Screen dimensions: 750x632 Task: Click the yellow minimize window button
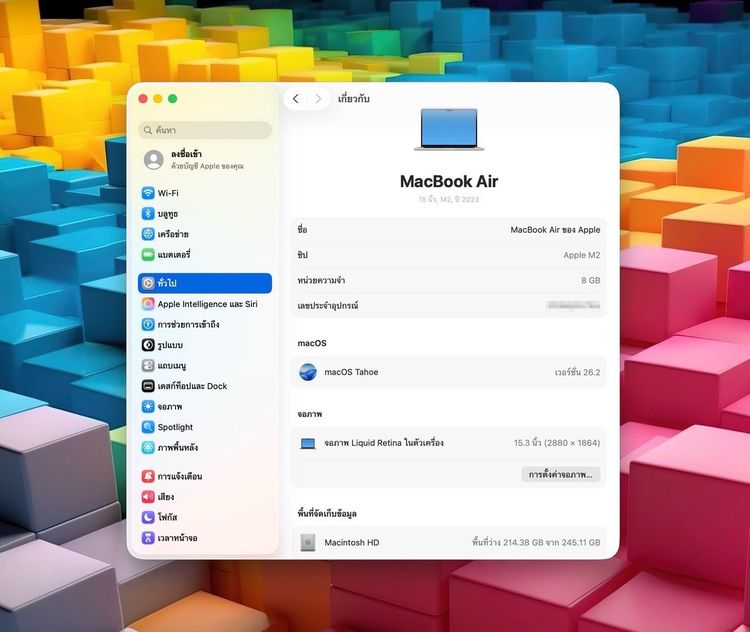click(x=157, y=99)
